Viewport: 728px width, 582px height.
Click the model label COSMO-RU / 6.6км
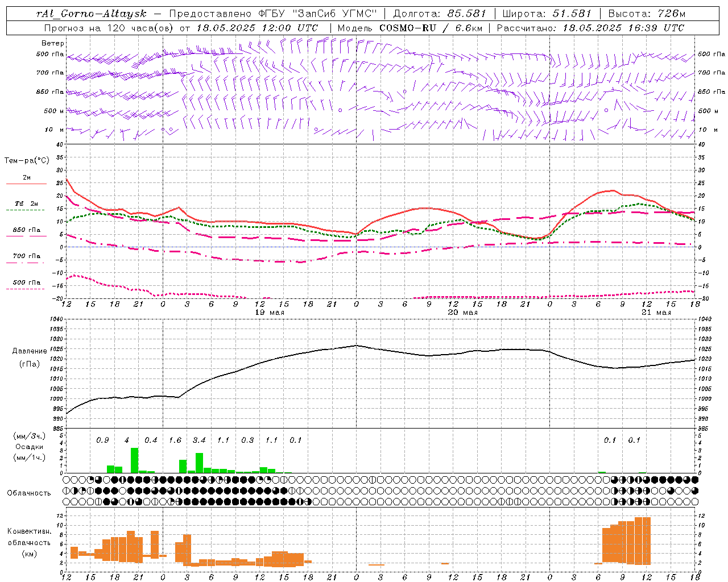(431, 28)
